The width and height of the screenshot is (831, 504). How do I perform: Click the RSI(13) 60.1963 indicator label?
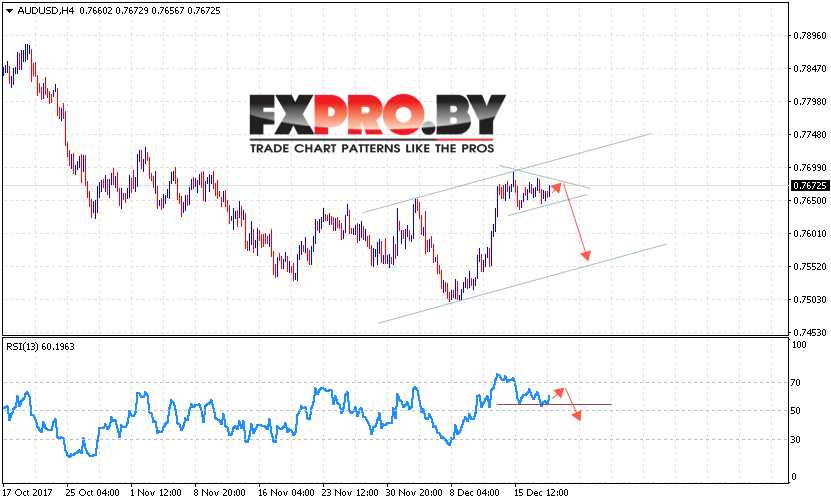(x=40, y=347)
